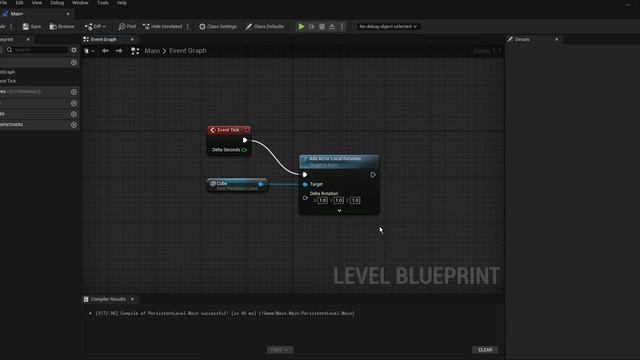The image size is (640, 360).
Task: Click Delta Rotation Y value field
Action: coord(339,200)
